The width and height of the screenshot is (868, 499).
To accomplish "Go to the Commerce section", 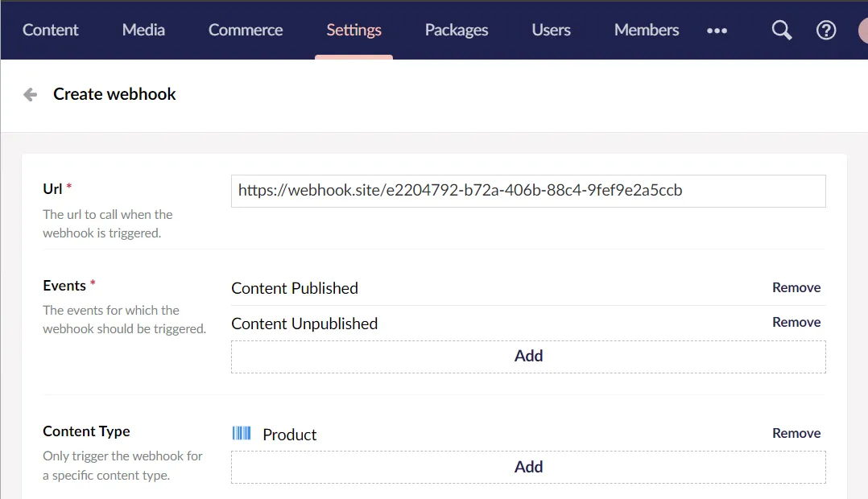I will 246,31.
